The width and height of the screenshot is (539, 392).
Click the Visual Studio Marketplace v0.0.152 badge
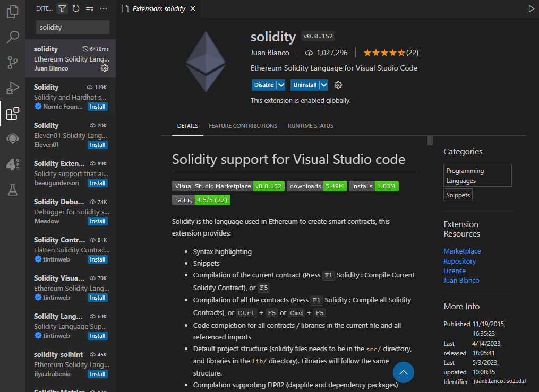pos(228,186)
